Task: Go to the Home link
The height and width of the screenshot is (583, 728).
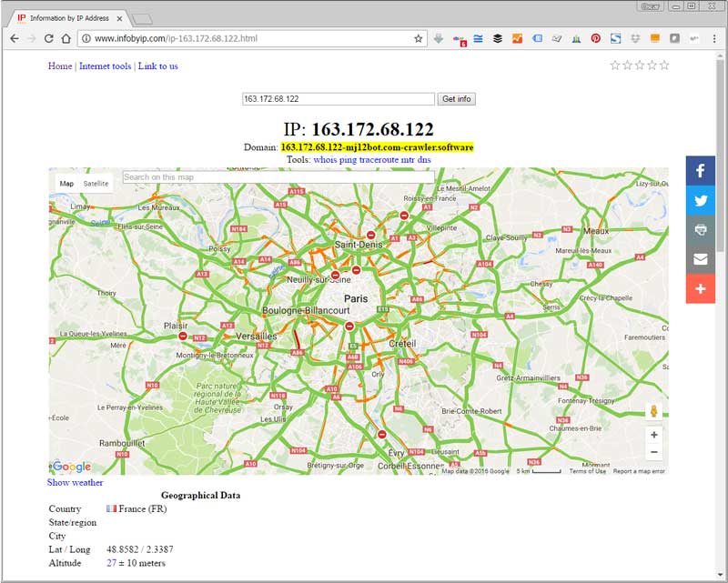Action: pyautogui.click(x=60, y=65)
